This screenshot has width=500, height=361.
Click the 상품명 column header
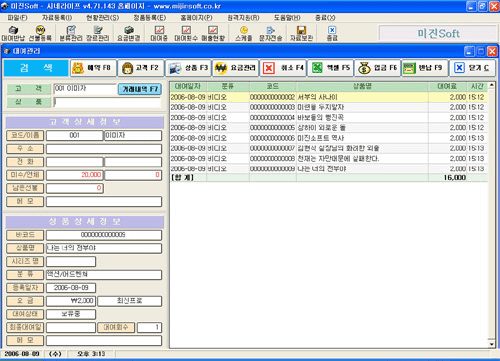coord(362,87)
